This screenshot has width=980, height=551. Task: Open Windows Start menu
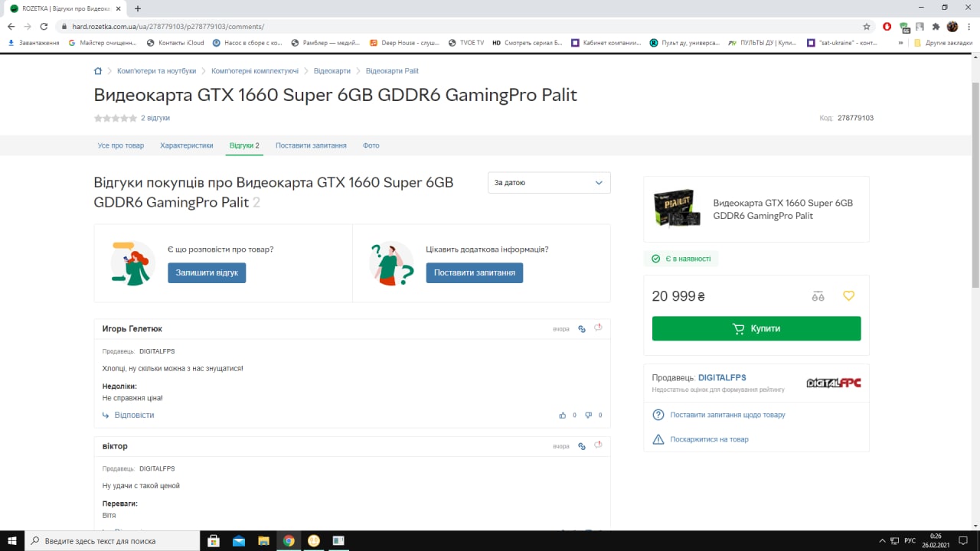point(12,540)
